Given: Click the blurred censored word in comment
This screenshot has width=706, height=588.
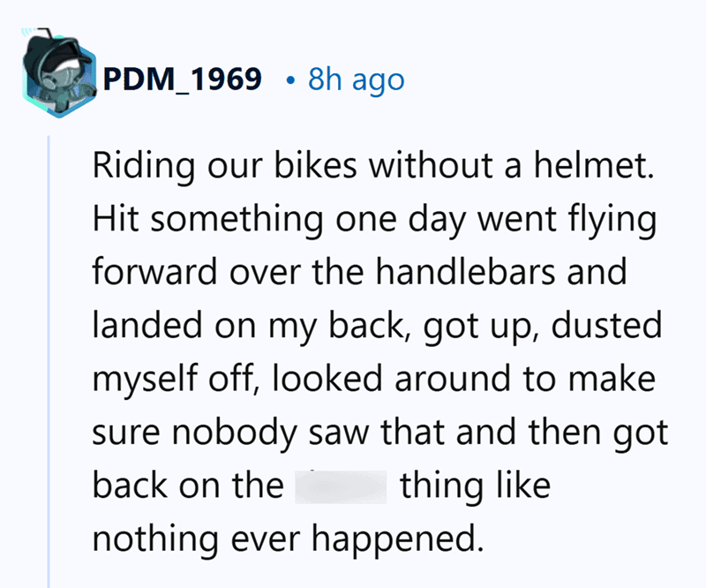Looking at the screenshot, I should pos(341,487).
